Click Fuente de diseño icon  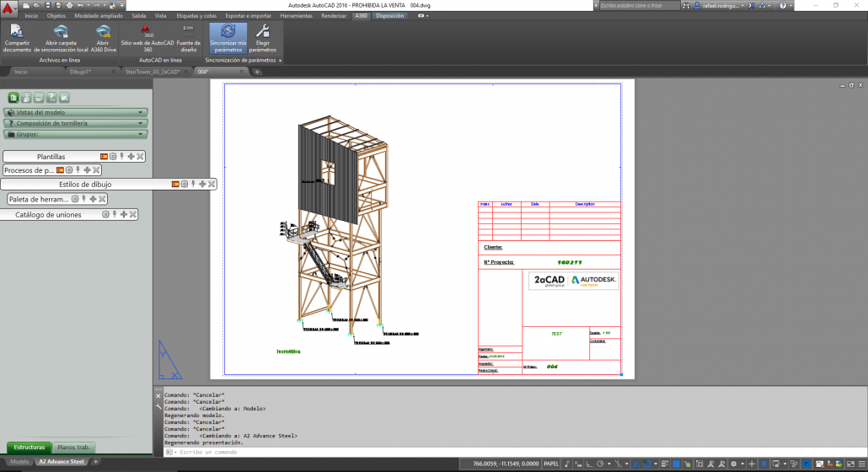tap(188, 32)
